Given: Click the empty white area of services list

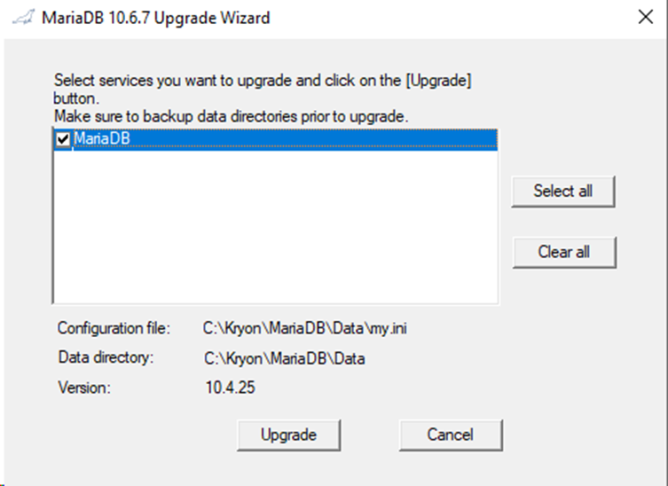Looking at the screenshot, I should click(x=275, y=226).
